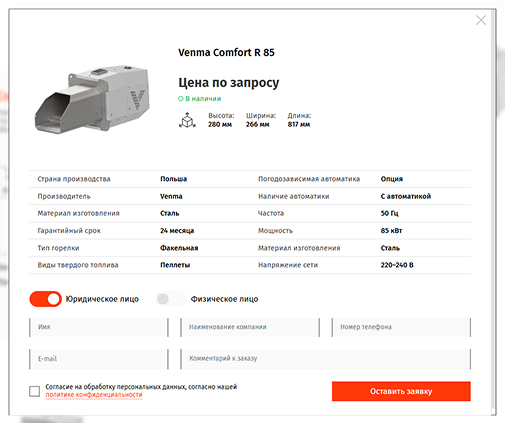Activate the E-mail input field

tap(99, 359)
